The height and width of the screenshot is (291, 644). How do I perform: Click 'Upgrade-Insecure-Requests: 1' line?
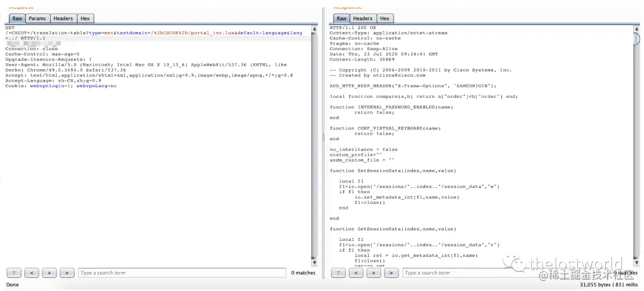[48, 60]
